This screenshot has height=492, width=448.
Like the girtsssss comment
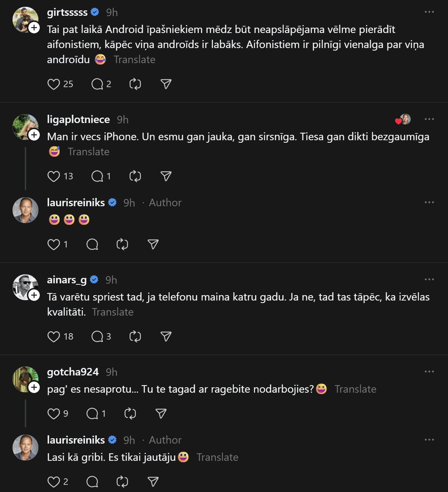pos(54,84)
